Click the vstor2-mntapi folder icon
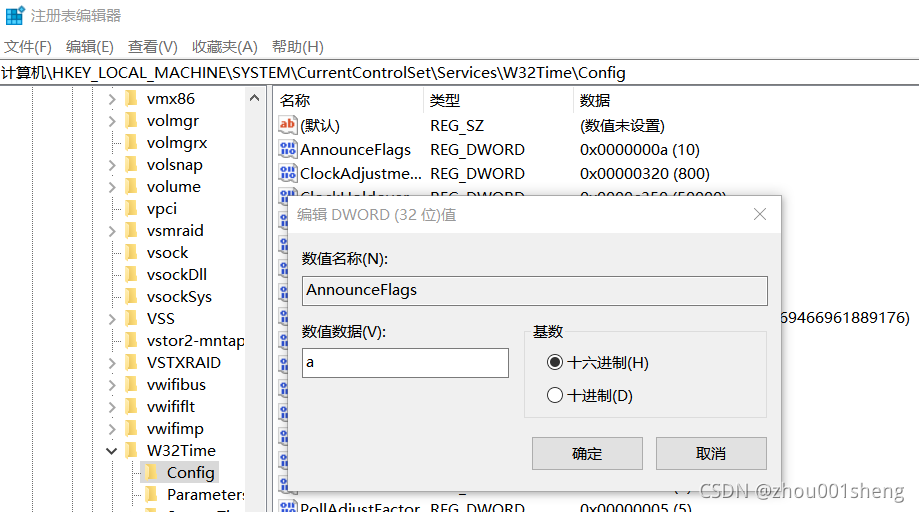The width and height of the screenshot is (919, 512). [x=132, y=340]
